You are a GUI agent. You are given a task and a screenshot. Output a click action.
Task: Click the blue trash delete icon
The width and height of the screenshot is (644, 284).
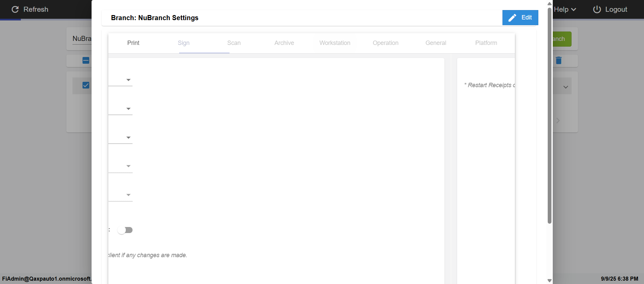(x=558, y=60)
